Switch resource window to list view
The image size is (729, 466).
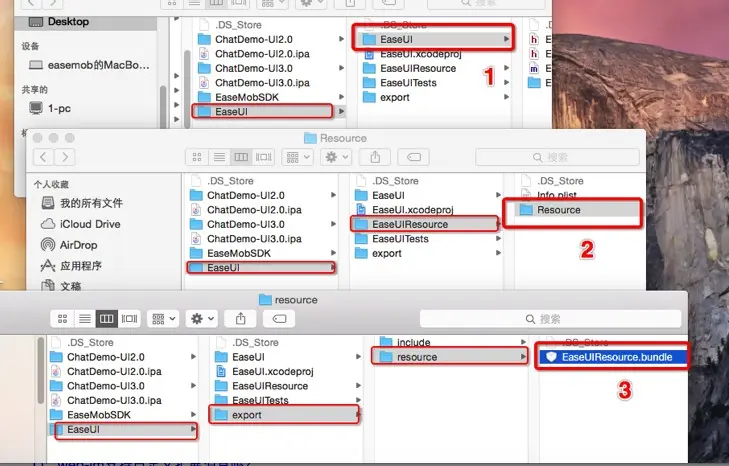85,319
